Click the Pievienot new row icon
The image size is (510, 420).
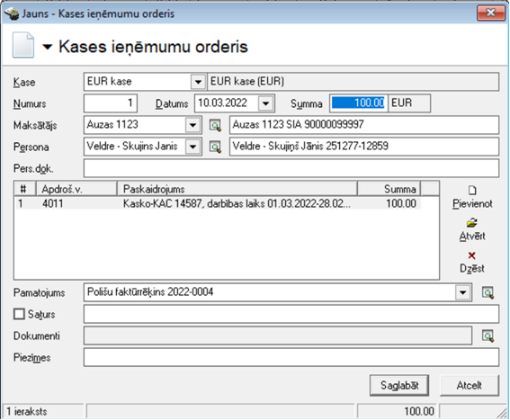(472, 190)
